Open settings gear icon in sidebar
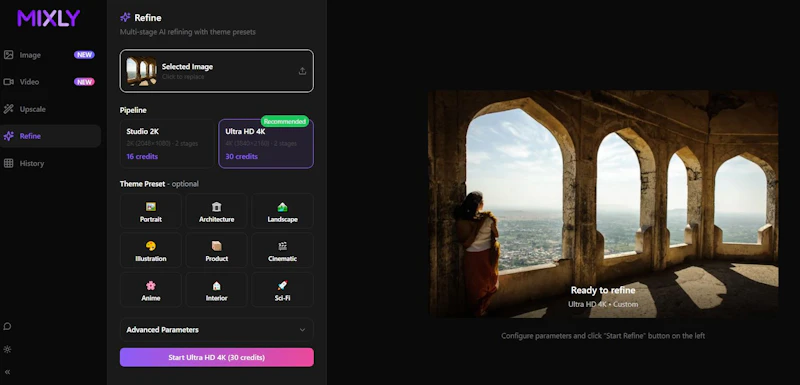800x385 pixels. pos(7,350)
